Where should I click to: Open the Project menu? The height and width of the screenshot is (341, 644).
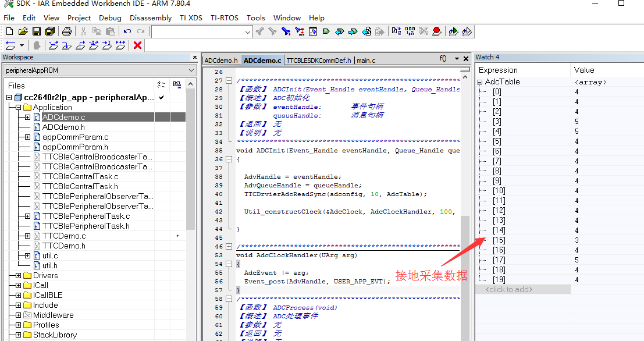(x=79, y=17)
